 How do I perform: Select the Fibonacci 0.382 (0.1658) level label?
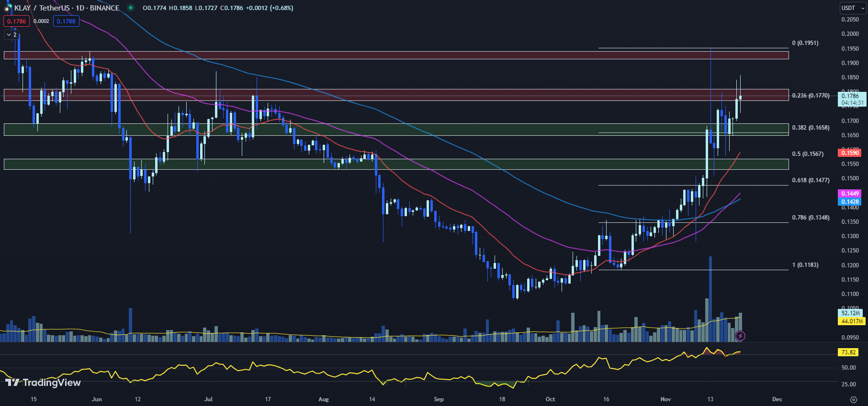[x=811, y=128]
